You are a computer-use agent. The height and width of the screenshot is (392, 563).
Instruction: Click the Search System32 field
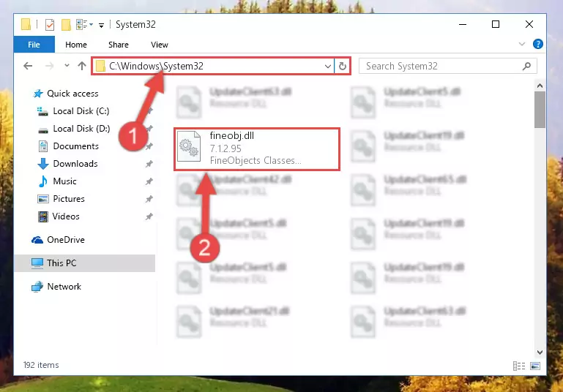[x=448, y=67]
